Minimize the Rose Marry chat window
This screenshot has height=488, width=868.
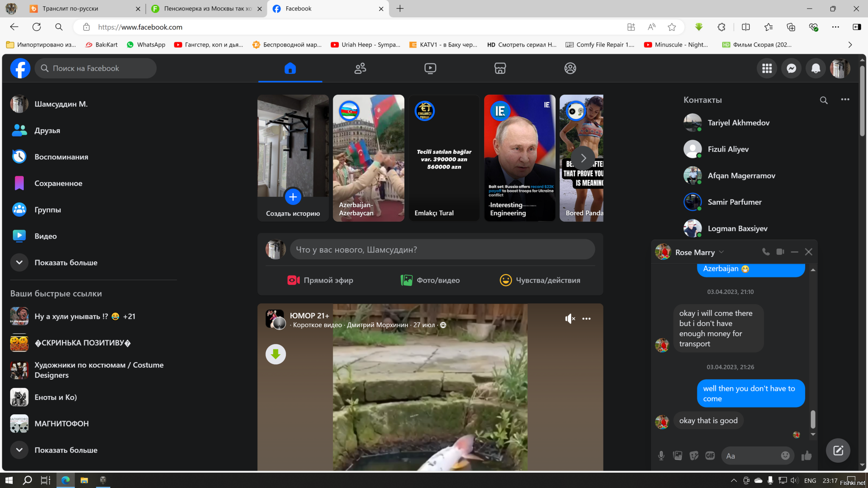coord(794,252)
